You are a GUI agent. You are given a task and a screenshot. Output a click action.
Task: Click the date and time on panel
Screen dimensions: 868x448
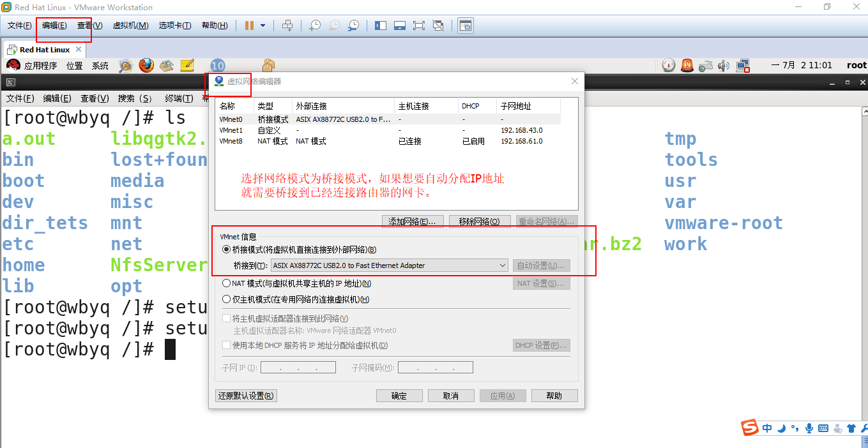[802, 65]
